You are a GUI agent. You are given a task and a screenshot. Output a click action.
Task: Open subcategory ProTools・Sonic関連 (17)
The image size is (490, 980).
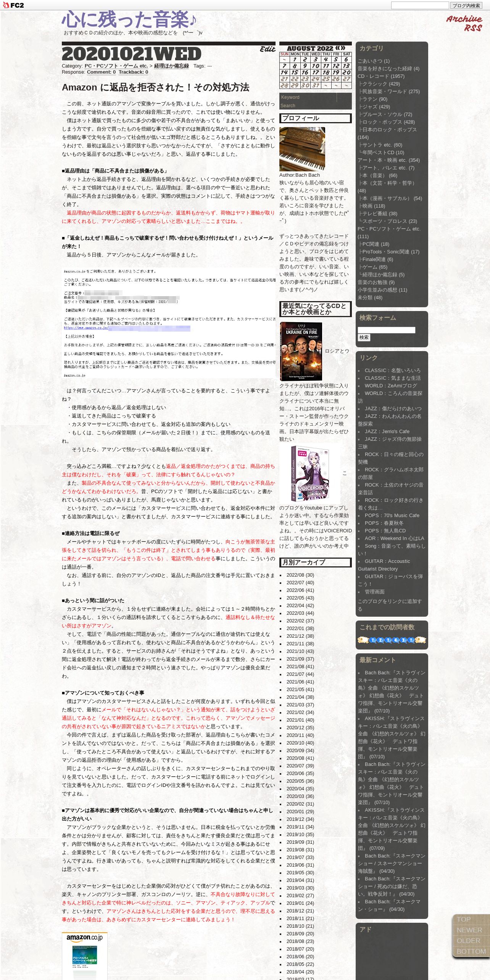pos(390,252)
